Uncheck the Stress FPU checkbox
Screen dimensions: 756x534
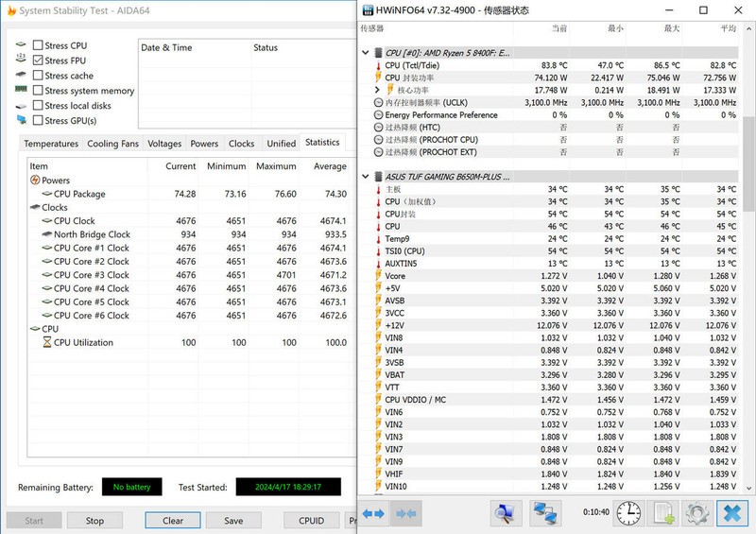click(38, 60)
